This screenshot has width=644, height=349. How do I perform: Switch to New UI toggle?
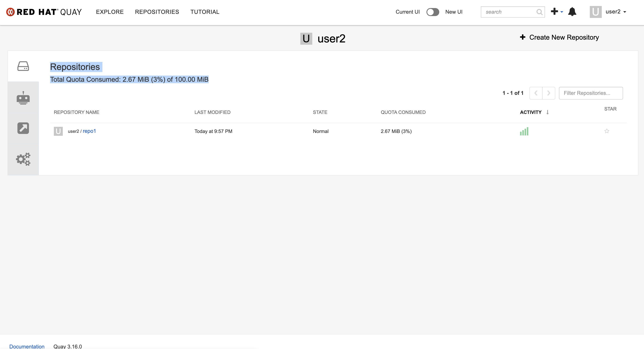(x=433, y=12)
